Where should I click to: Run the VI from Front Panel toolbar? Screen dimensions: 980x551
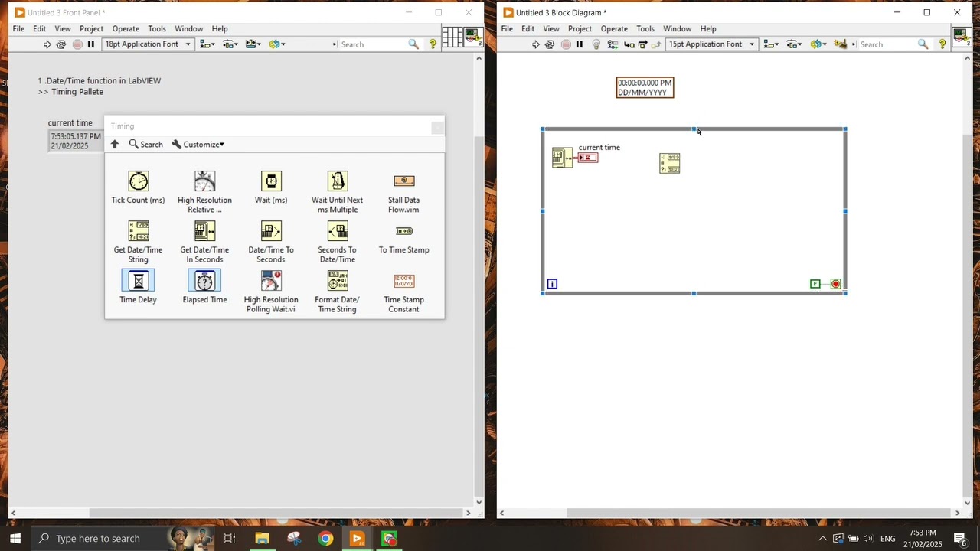point(47,44)
